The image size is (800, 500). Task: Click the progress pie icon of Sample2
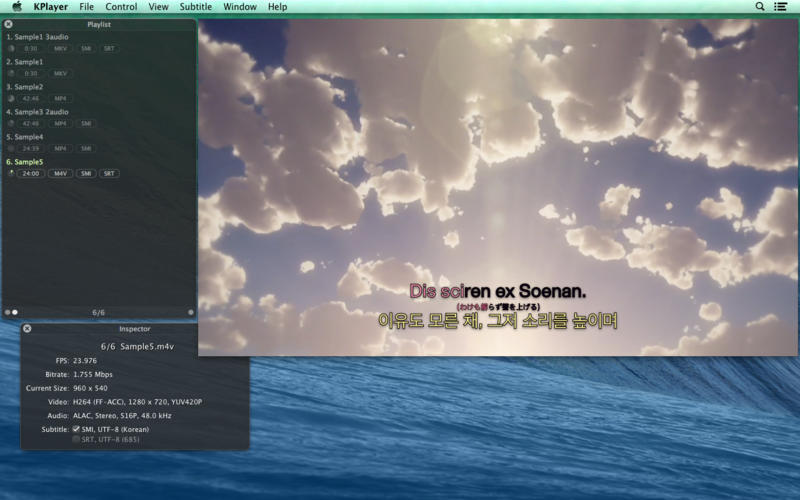(x=11, y=98)
